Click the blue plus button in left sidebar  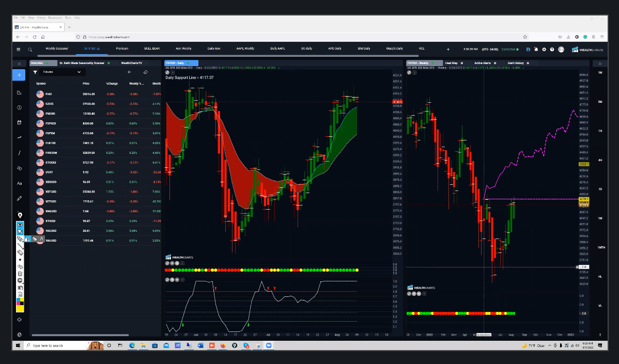tap(19, 75)
